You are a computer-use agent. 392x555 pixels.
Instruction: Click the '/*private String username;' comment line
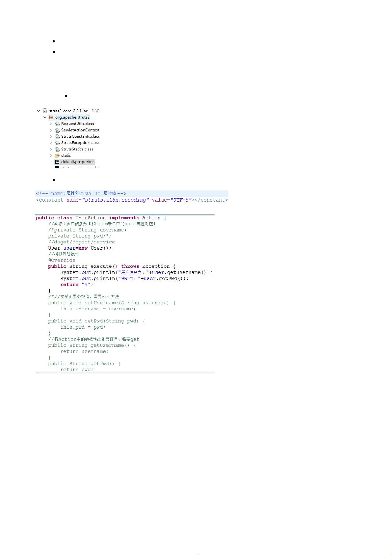[x=87, y=230]
